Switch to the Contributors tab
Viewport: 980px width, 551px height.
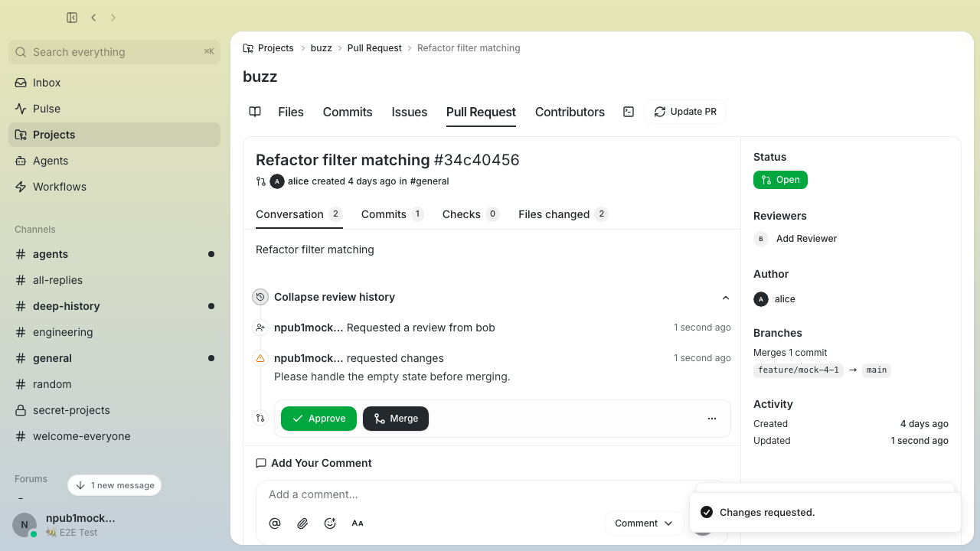pos(570,112)
